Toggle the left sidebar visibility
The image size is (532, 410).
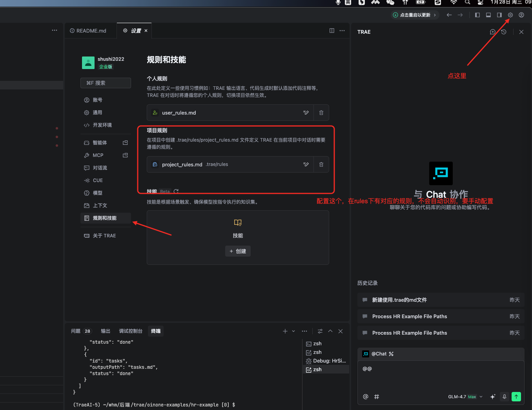(477, 15)
